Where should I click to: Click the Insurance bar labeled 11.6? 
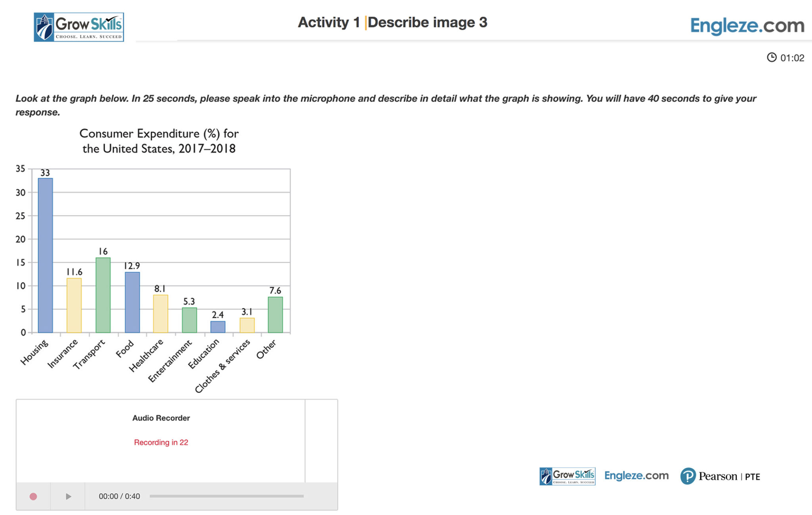tap(74, 305)
